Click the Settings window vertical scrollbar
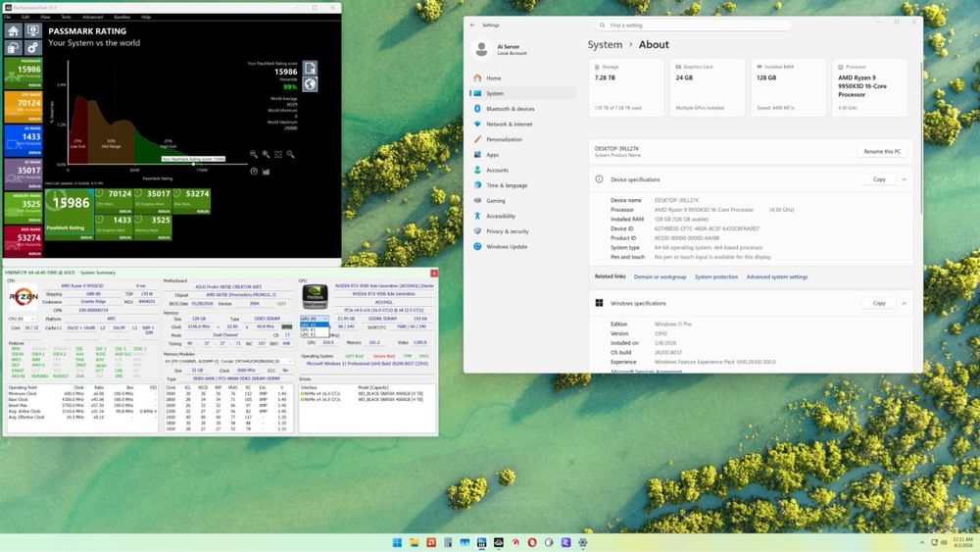 coord(920,138)
